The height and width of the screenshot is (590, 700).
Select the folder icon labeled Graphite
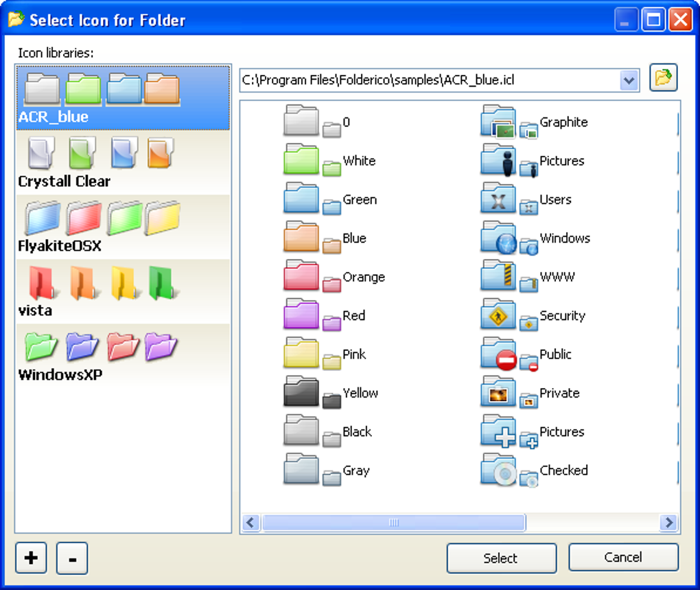pyautogui.click(x=534, y=122)
